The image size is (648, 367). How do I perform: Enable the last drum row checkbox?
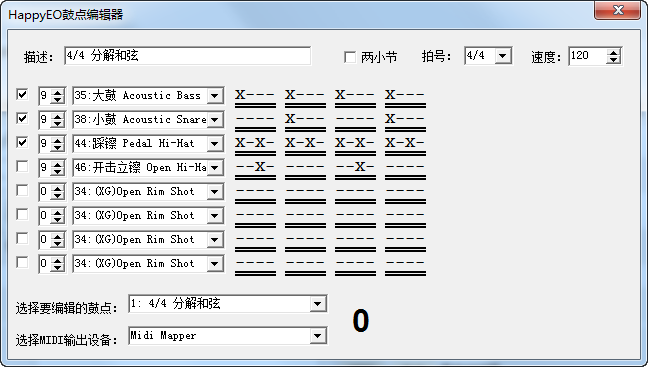(22, 262)
